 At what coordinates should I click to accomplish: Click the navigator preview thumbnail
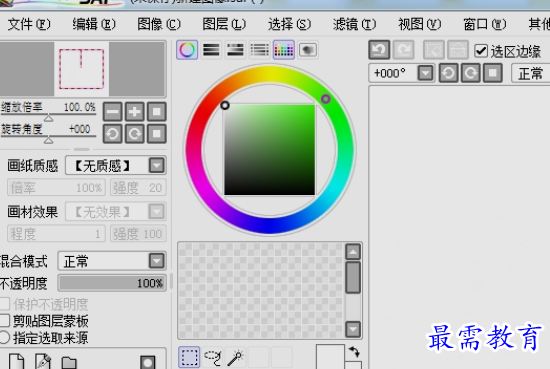tap(82, 69)
